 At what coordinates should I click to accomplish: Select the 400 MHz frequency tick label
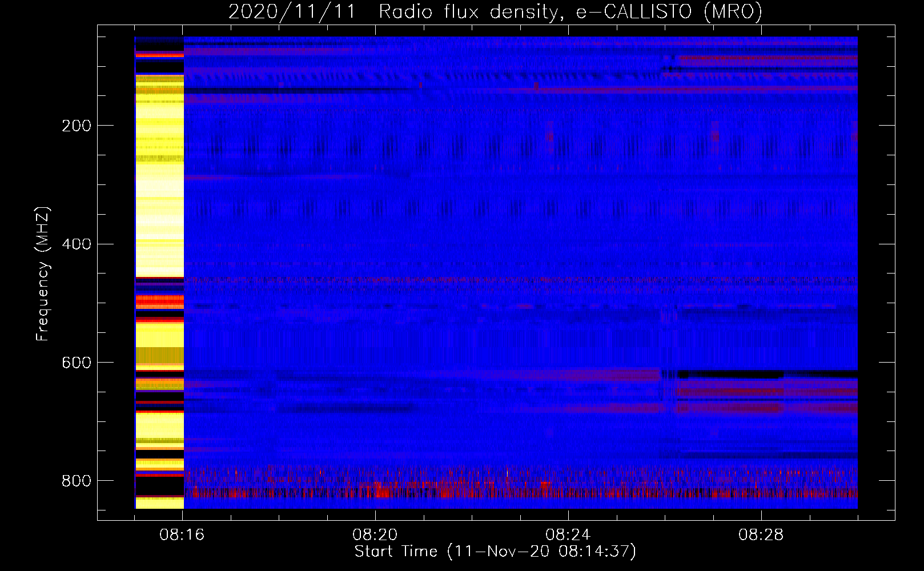tap(76, 244)
